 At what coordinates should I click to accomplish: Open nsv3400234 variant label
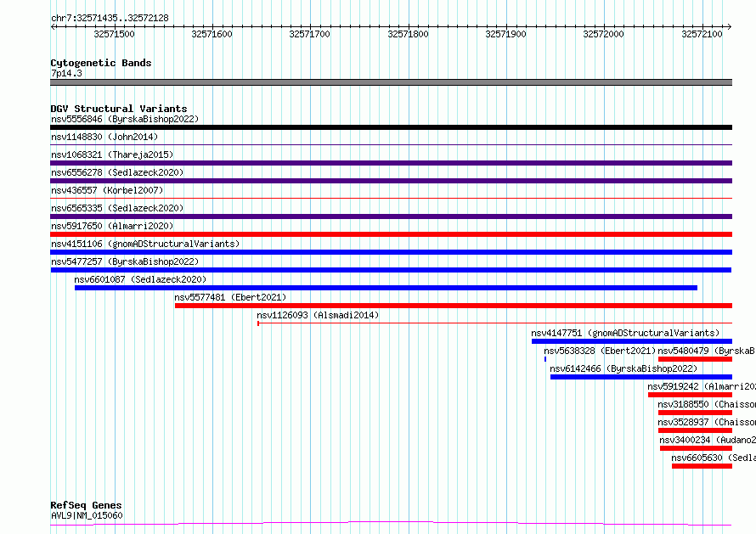(708, 440)
